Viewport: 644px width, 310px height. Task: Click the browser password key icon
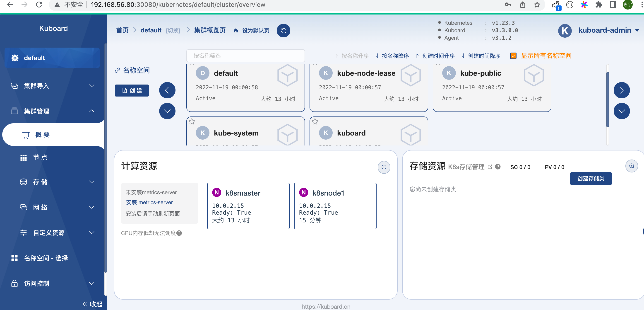click(x=508, y=5)
